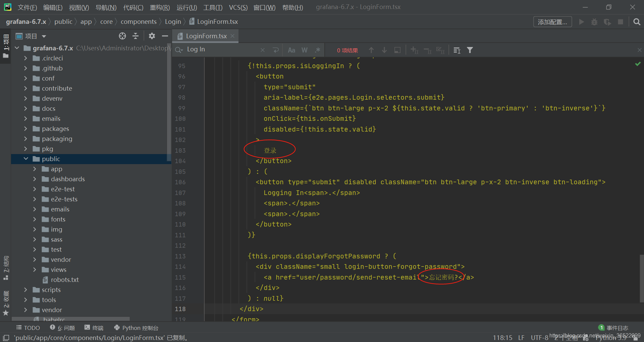Click the Debug bug icon
644x342 pixels.
(594, 22)
